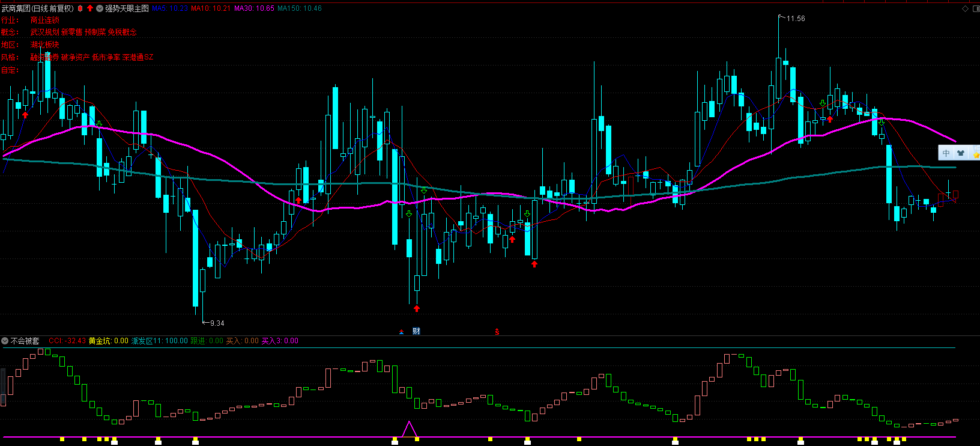Click the magenta triangle spike in the lower indicator
The height and width of the screenshot is (446, 980).
point(410,429)
